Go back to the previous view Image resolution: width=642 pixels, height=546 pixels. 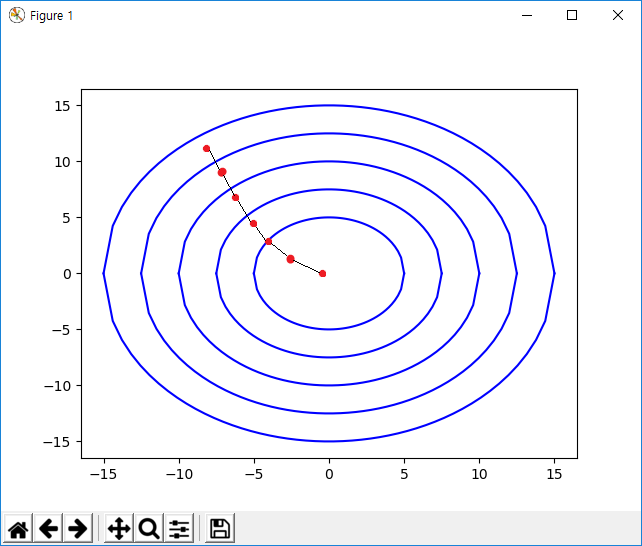tap(48, 528)
